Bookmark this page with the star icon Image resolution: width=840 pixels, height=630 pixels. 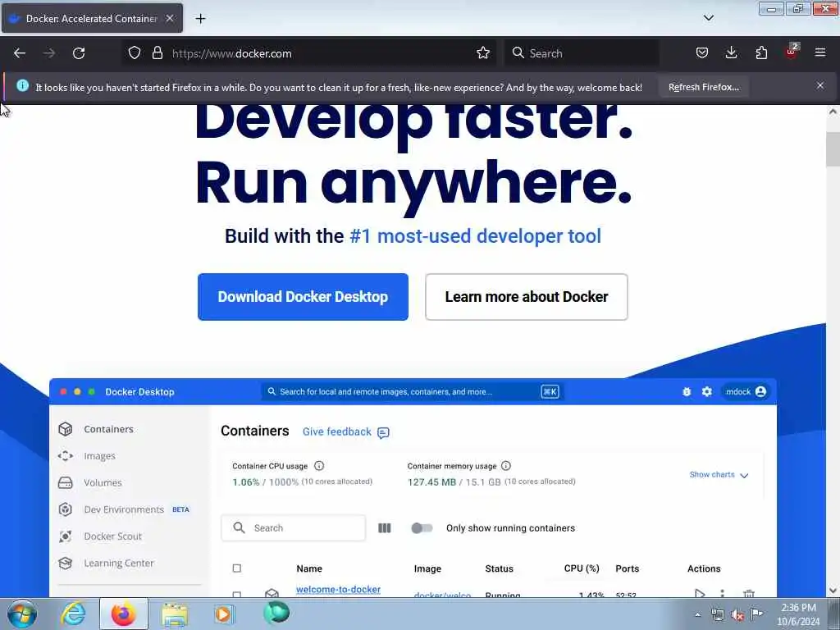(x=482, y=53)
